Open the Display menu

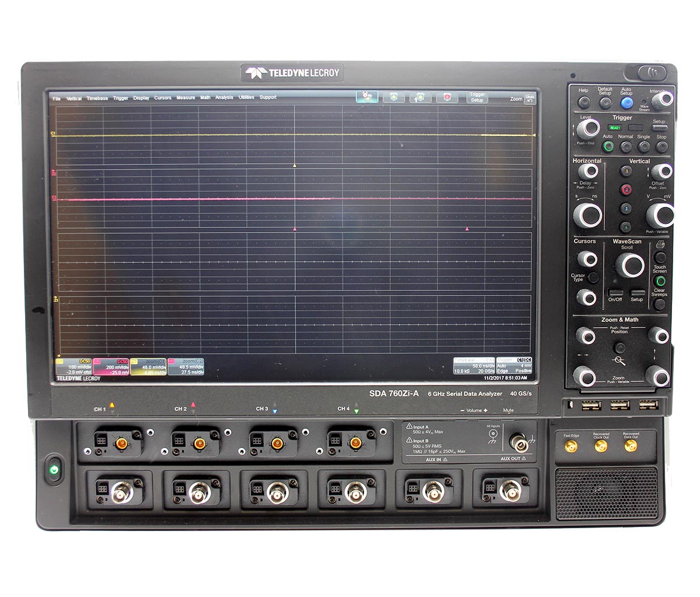pos(141,98)
